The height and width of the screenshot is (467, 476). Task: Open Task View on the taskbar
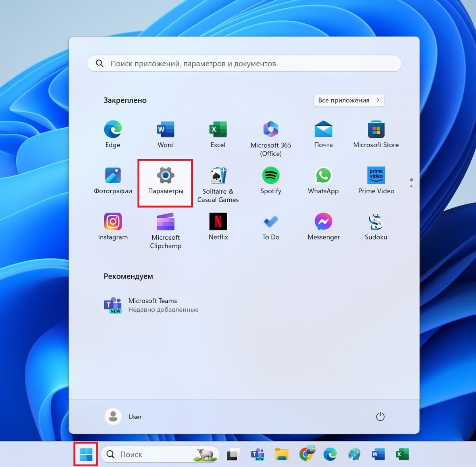[x=233, y=454]
